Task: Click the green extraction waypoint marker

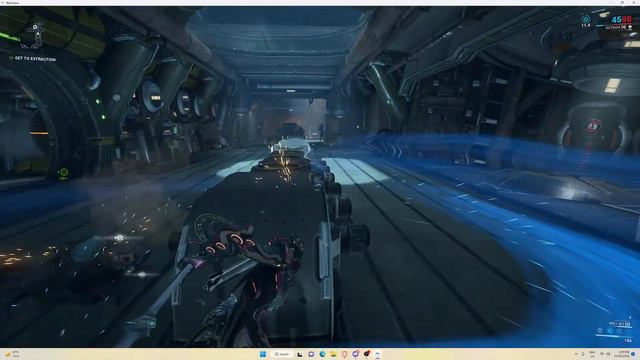Action: pyautogui.click(x=63, y=173)
